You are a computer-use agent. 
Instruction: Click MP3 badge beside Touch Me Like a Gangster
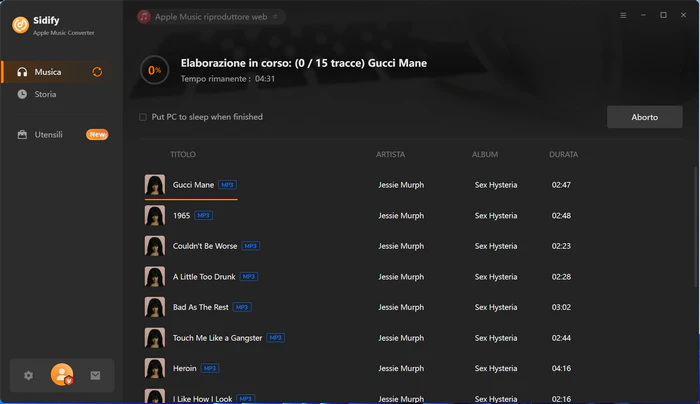point(275,338)
